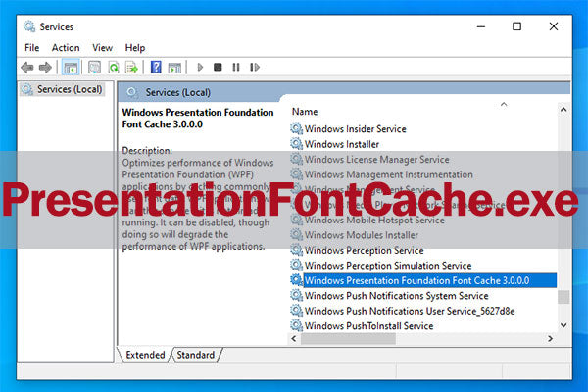Open the Help menu

tap(135, 48)
